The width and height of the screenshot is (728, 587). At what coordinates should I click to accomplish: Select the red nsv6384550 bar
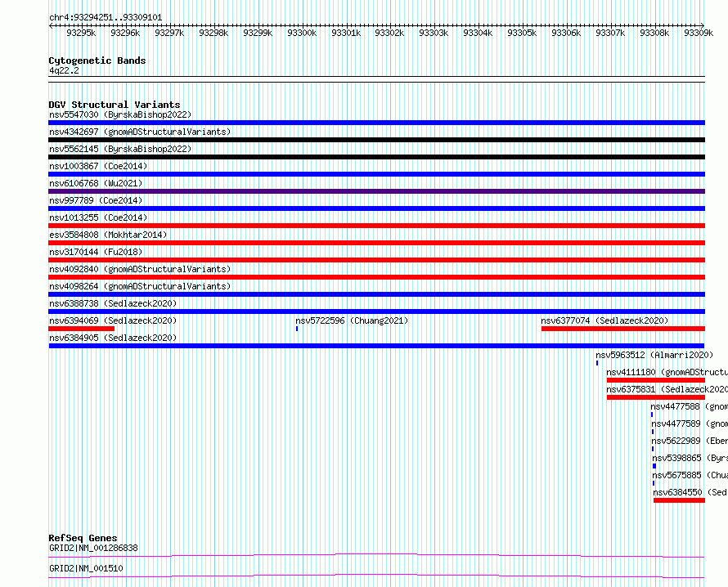point(679,500)
